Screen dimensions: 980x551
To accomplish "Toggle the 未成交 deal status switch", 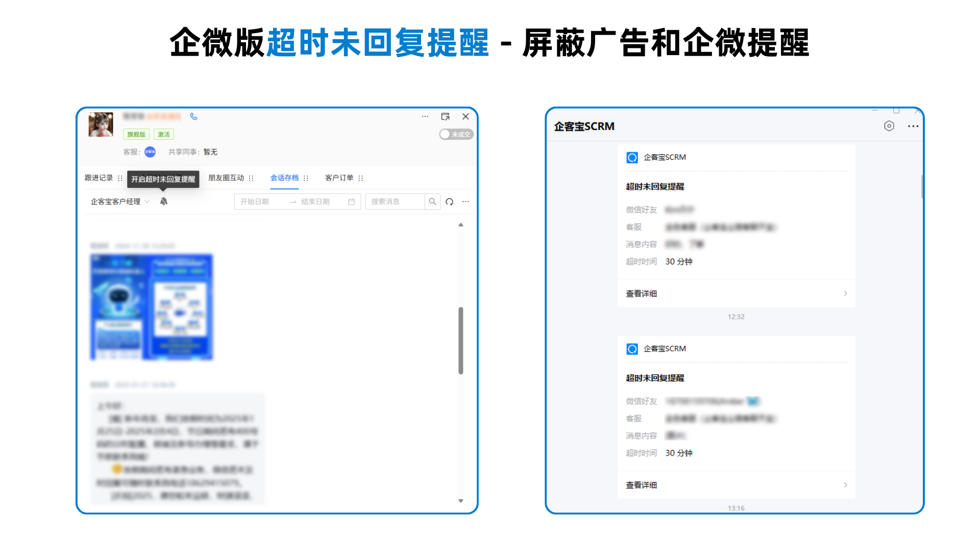I will (x=456, y=134).
